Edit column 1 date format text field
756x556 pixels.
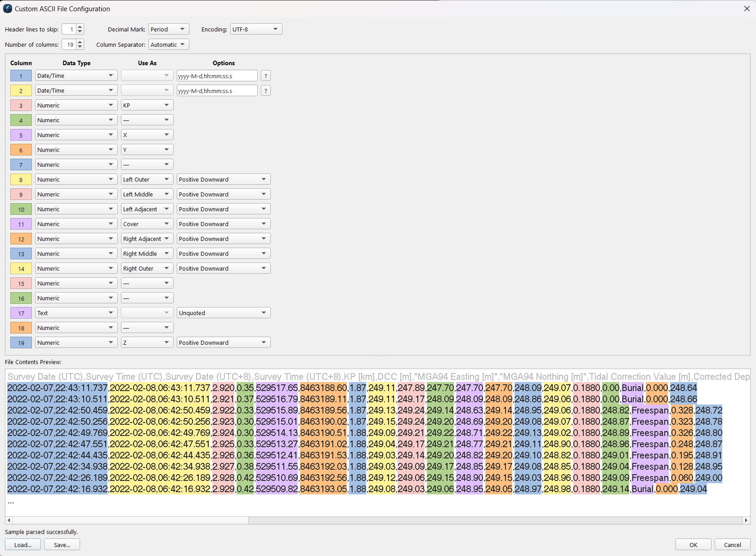point(217,76)
